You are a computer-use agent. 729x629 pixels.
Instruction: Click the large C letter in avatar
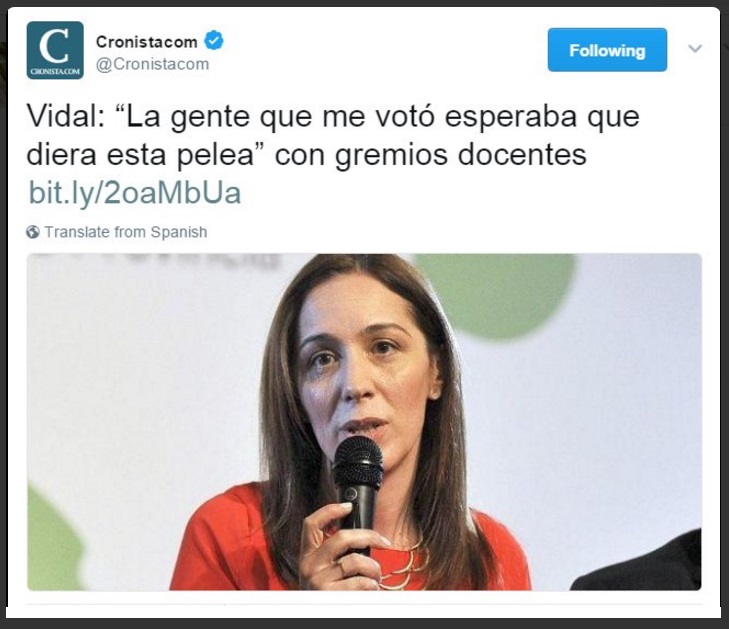coord(54,46)
